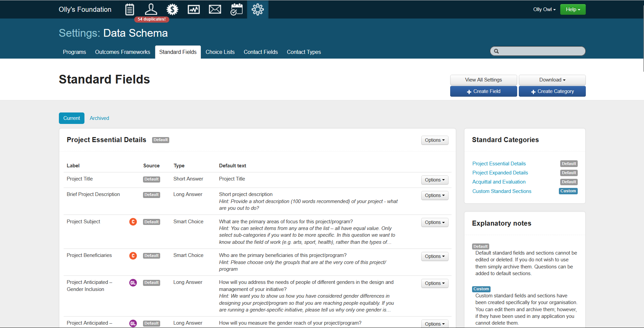Click the 54 duplicates warning badge
Screen dimensions: 644x328
151,19
